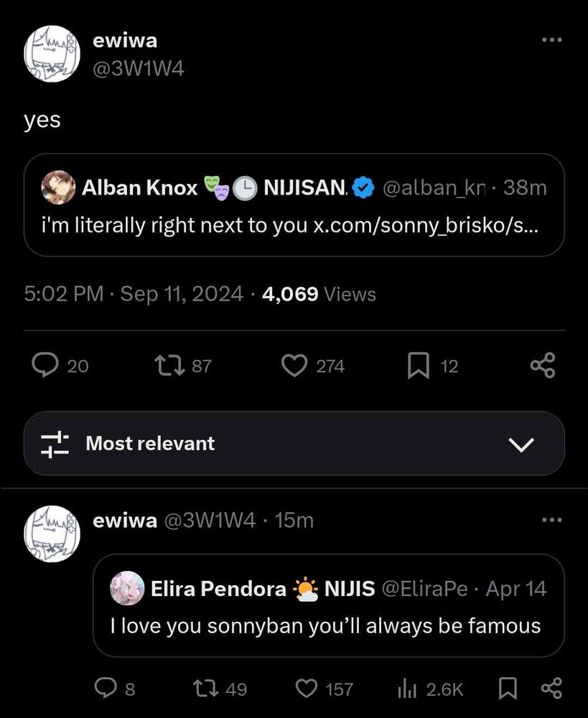Screen dimensions: 588x718
Task: Expand the Most relevant sort chevron
Action: click(522, 444)
